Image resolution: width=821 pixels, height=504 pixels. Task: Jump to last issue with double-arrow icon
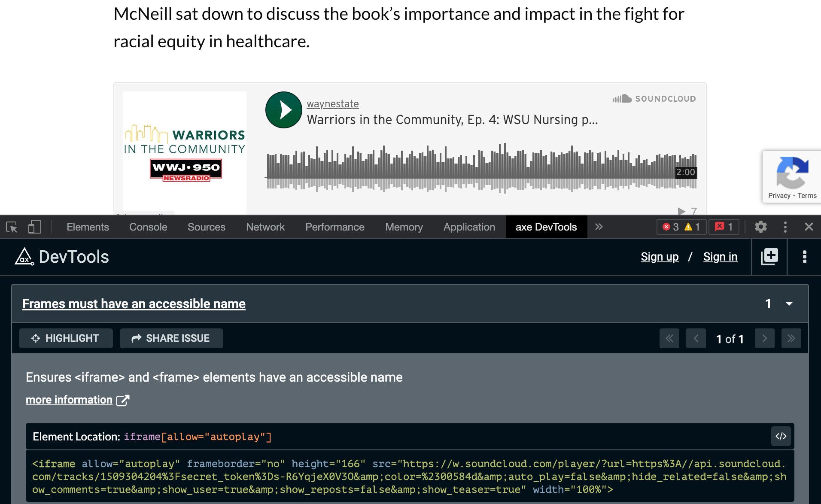pos(791,338)
